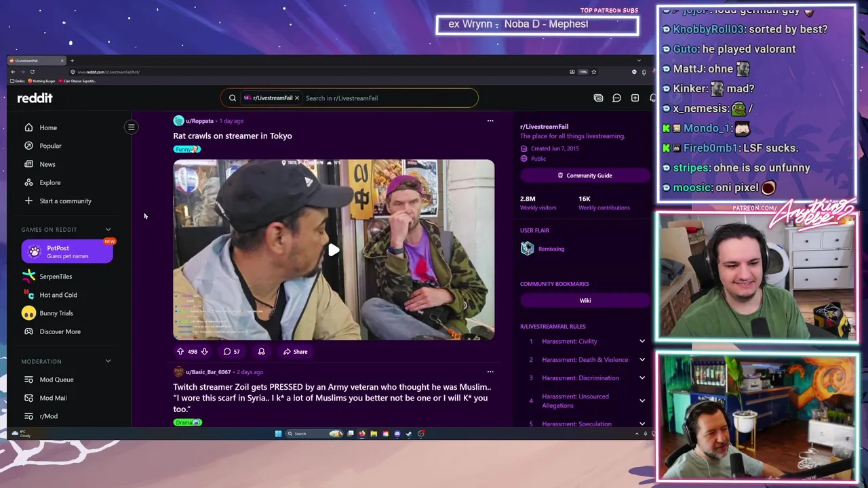The height and width of the screenshot is (488, 868).
Task: Open the u/Roppata user profile
Action: [x=199, y=121]
